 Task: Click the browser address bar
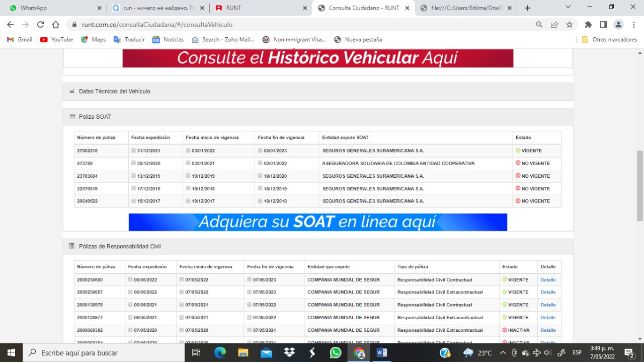(x=302, y=25)
